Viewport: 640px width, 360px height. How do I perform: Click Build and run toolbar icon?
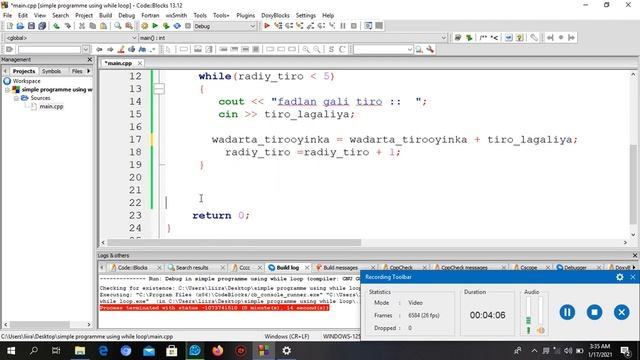[x=166, y=26]
